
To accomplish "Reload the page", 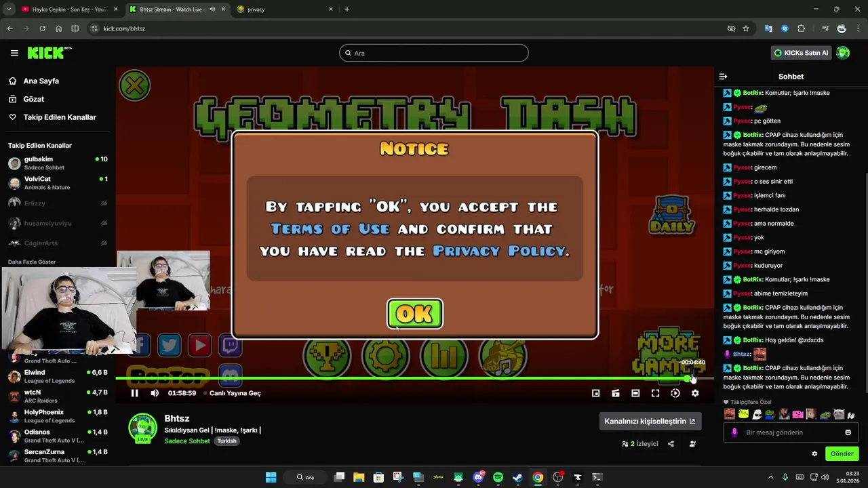I will tap(42, 28).
